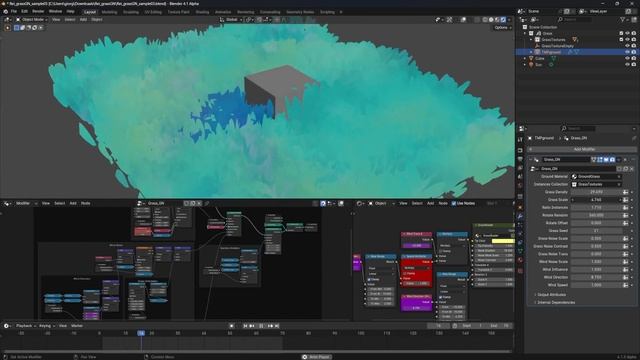Jump to the timeline end frame
The width and height of the screenshot is (640, 360).
[277, 326]
